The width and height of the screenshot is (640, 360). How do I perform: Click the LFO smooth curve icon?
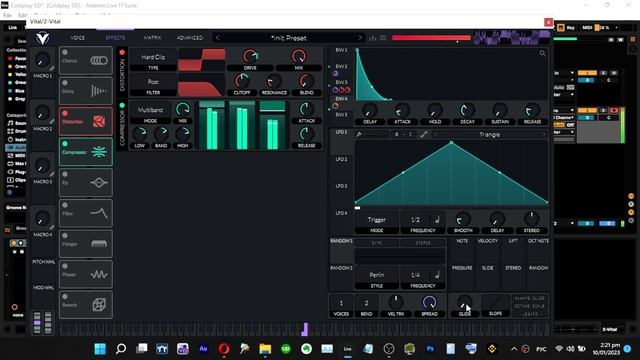pyautogui.click(x=424, y=134)
